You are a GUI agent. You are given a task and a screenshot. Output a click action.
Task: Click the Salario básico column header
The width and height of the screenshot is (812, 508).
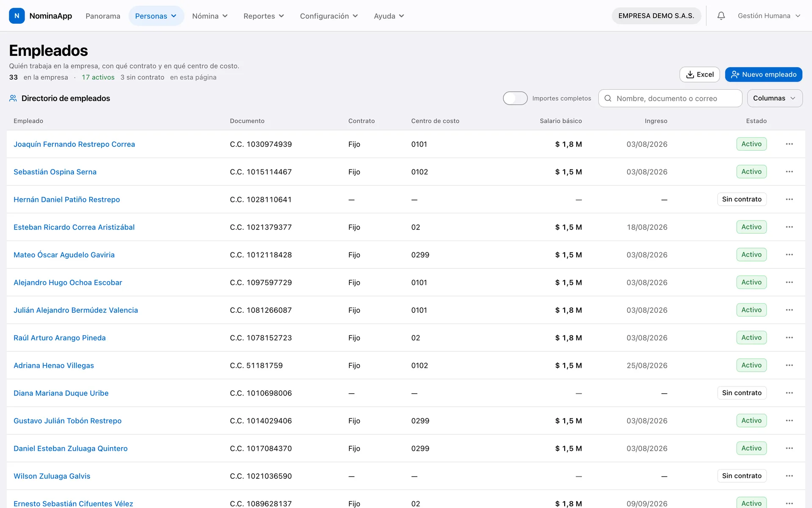coord(561,121)
